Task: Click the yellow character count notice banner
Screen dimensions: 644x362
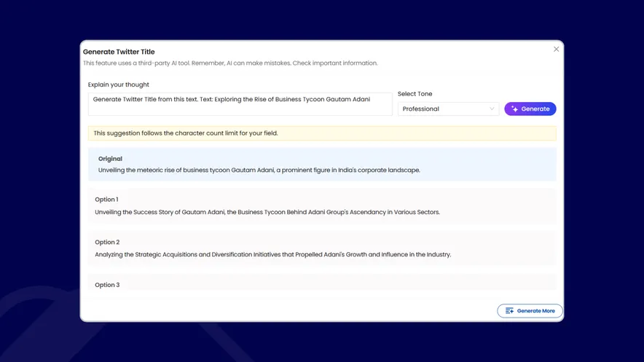Action: (x=321, y=133)
